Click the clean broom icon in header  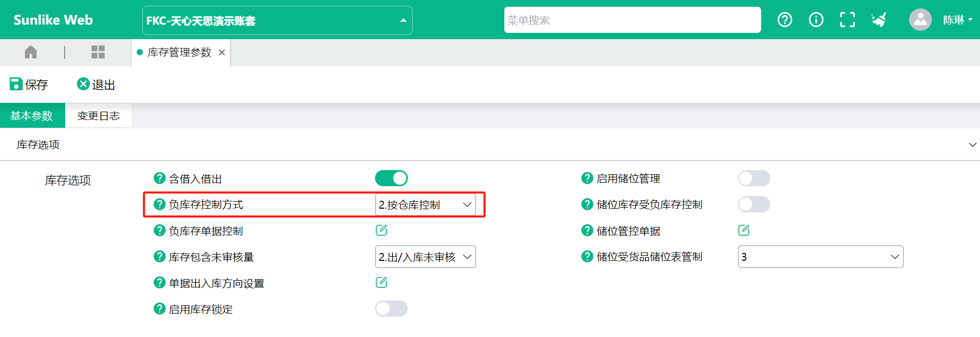click(879, 20)
